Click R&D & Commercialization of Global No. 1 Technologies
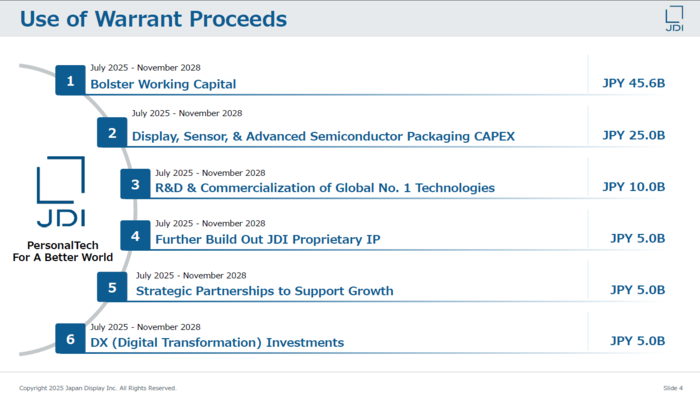Image resolution: width=700 pixels, height=394 pixels. (x=325, y=188)
